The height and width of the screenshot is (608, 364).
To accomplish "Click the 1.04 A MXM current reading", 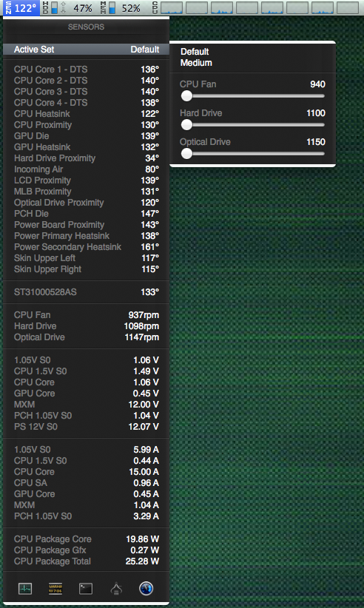I will pyautogui.click(x=146, y=505).
